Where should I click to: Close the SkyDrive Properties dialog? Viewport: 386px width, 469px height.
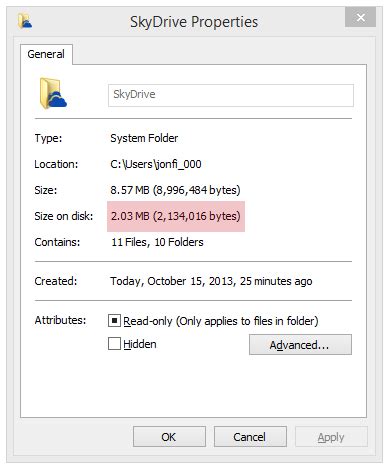click(x=360, y=17)
